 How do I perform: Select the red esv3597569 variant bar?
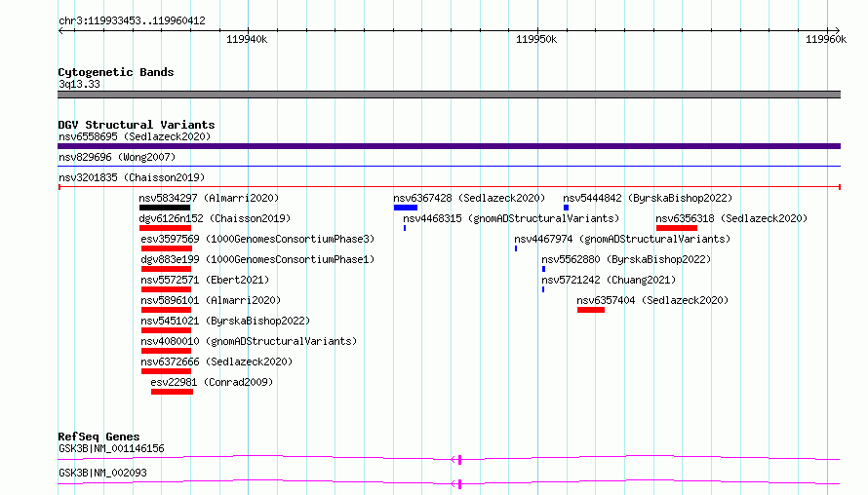[167, 248]
